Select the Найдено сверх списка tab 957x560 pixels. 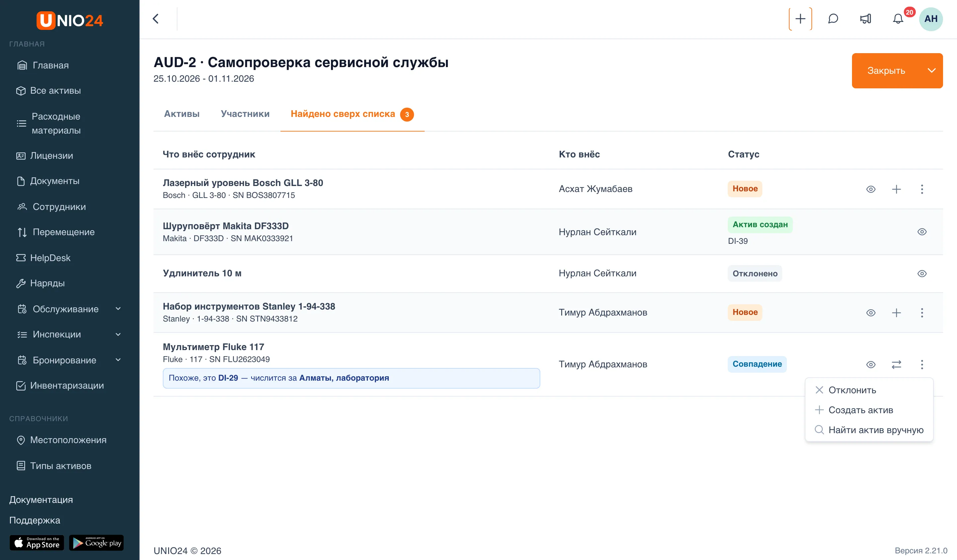[x=352, y=114]
